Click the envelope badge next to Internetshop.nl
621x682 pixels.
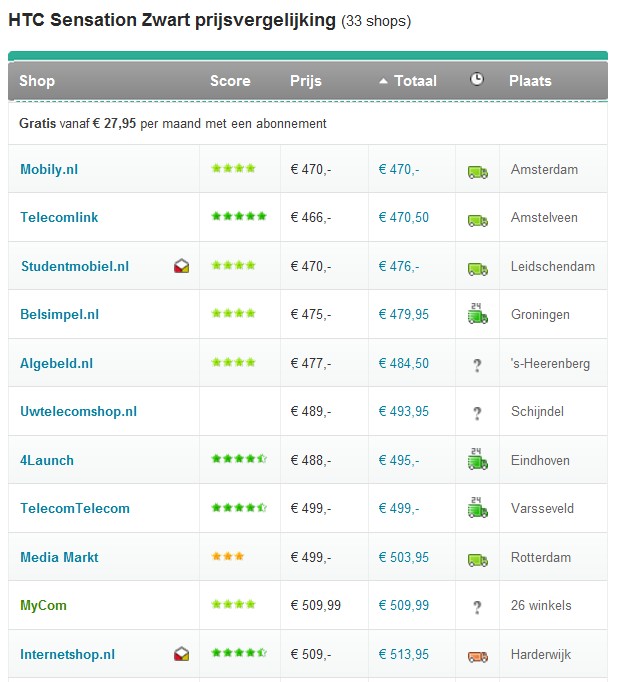pos(181,655)
